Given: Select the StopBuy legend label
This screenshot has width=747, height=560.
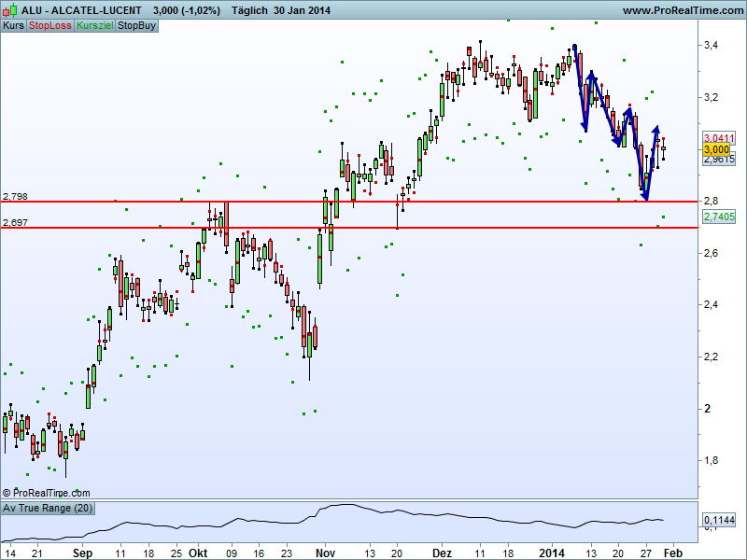Looking at the screenshot, I should (x=136, y=26).
